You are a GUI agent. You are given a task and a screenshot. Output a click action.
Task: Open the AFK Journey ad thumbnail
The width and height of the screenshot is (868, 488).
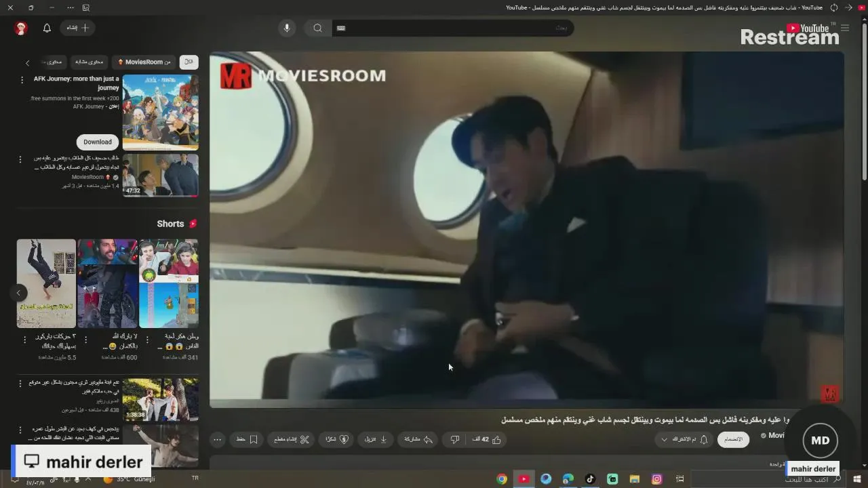[161, 112]
